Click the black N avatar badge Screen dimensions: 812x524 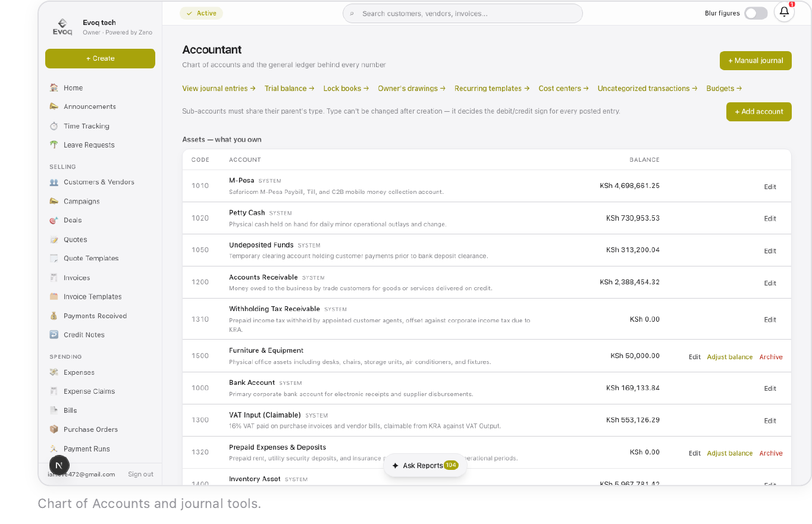click(59, 465)
